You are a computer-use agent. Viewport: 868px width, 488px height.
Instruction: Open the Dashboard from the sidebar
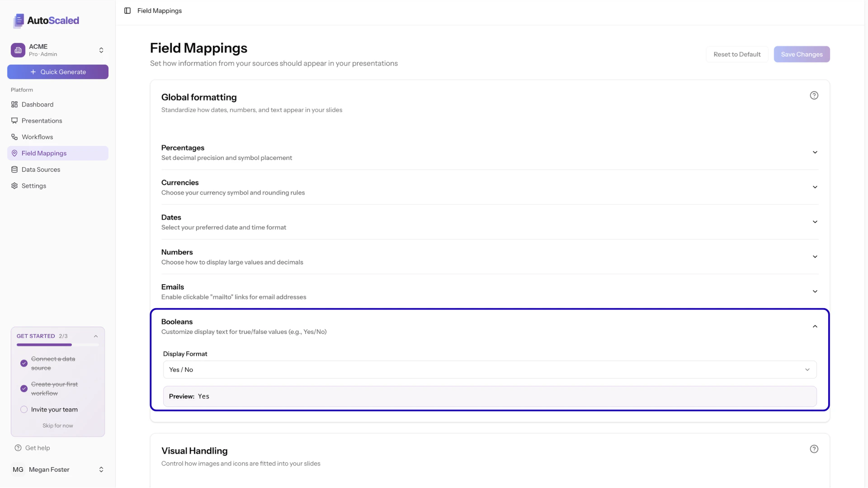tap(38, 104)
